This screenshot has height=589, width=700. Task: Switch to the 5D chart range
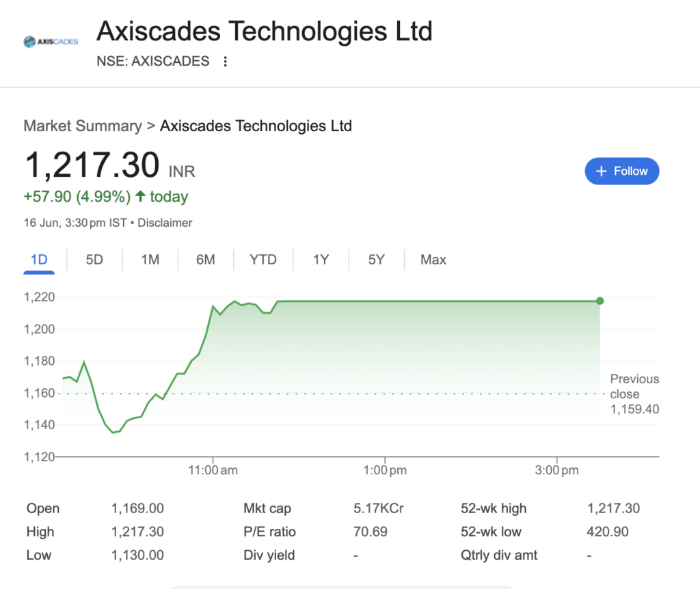[x=94, y=260]
